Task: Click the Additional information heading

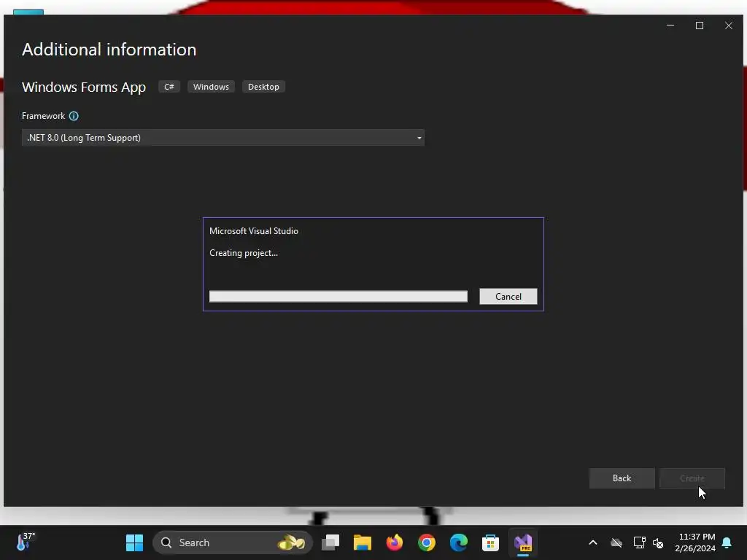Action: (109, 50)
